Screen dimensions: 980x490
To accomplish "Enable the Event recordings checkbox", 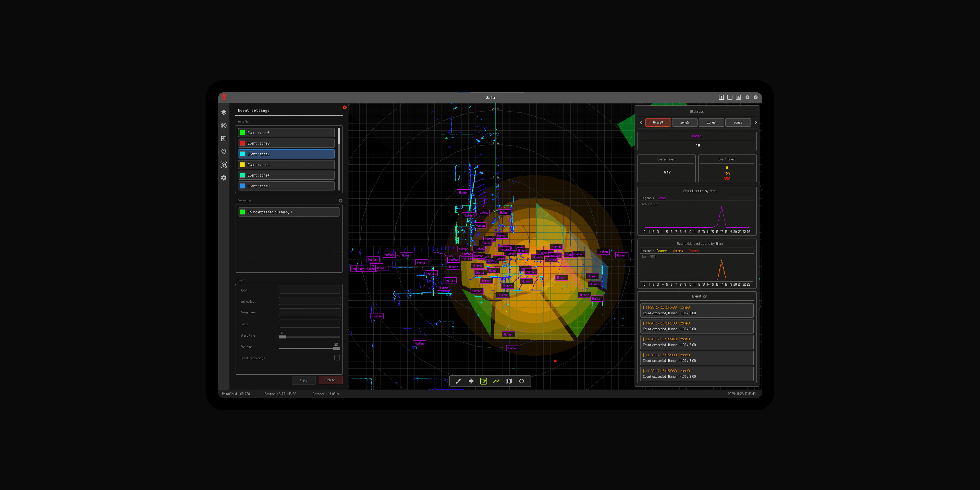I will pos(337,358).
